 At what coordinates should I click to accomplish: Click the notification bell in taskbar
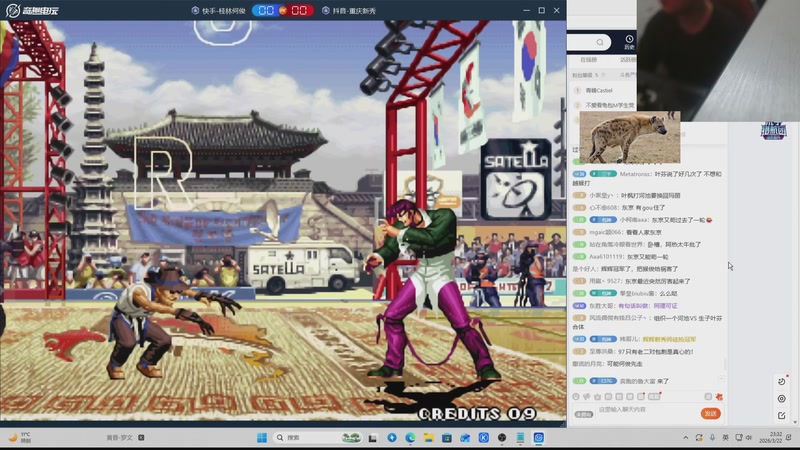789,437
